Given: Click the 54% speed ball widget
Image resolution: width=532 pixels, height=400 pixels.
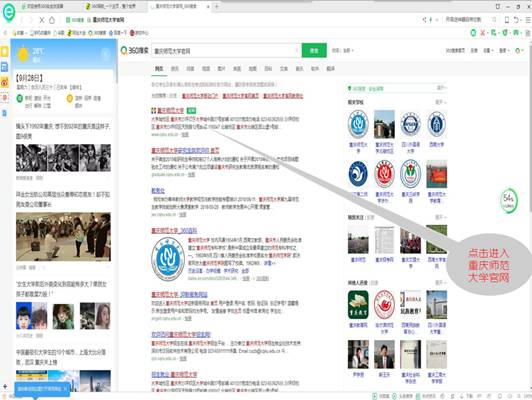Looking at the screenshot, I should coord(509,201).
